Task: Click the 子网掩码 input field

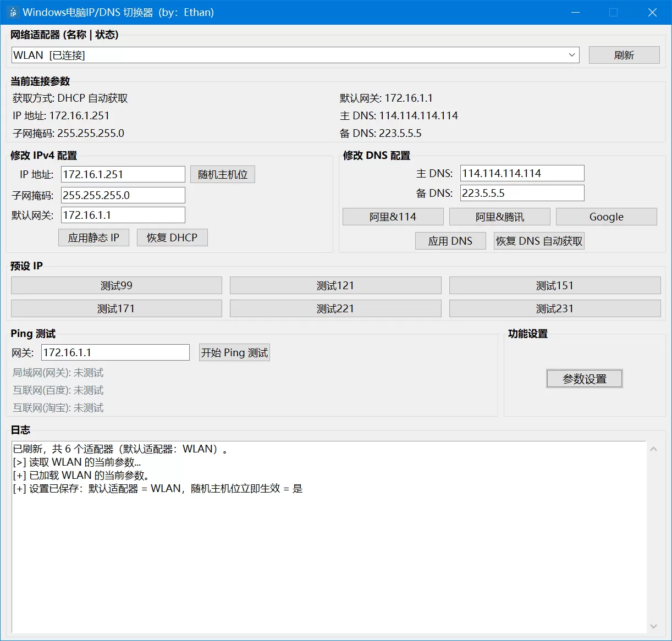Action: (x=123, y=195)
